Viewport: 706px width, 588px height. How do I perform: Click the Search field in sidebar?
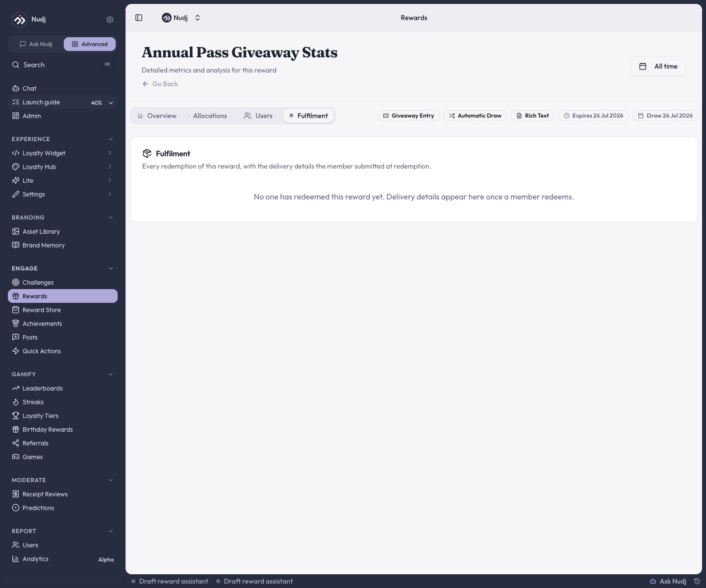pyautogui.click(x=63, y=65)
